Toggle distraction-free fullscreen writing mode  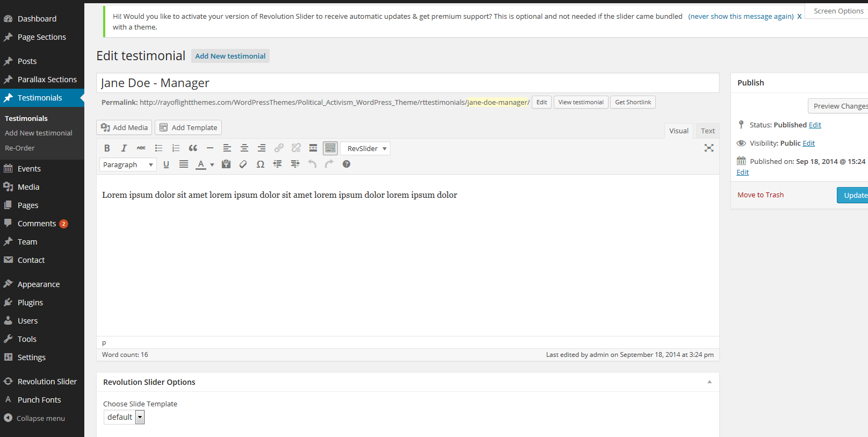(709, 148)
